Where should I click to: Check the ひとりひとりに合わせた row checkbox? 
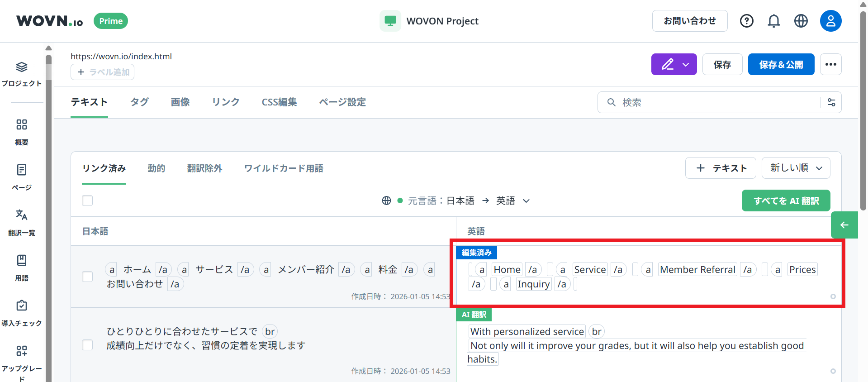click(x=87, y=345)
